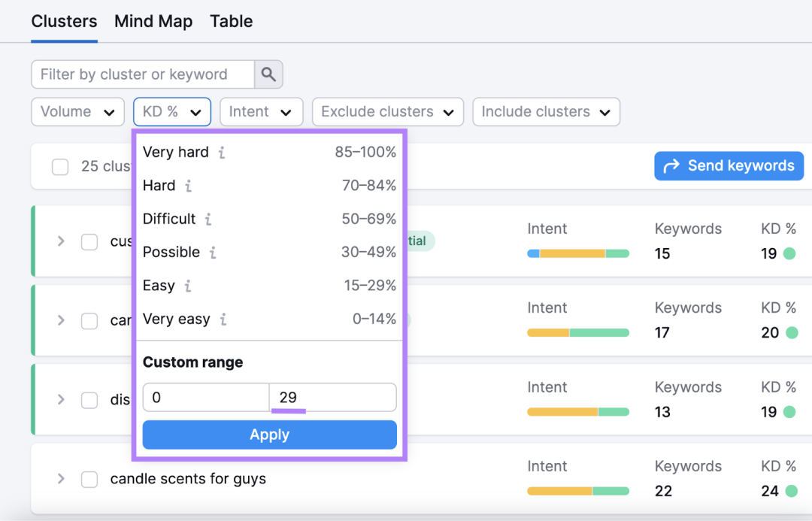The image size is (812, 521).
Task: Tick the checkbox of the first cluster row
Action: (x=89, y=242)
